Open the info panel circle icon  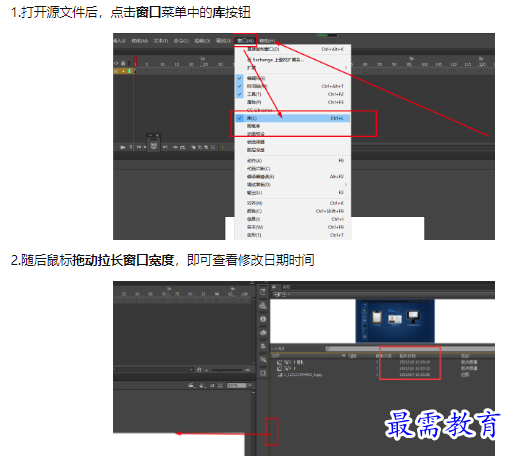click(x=263, y=319)
